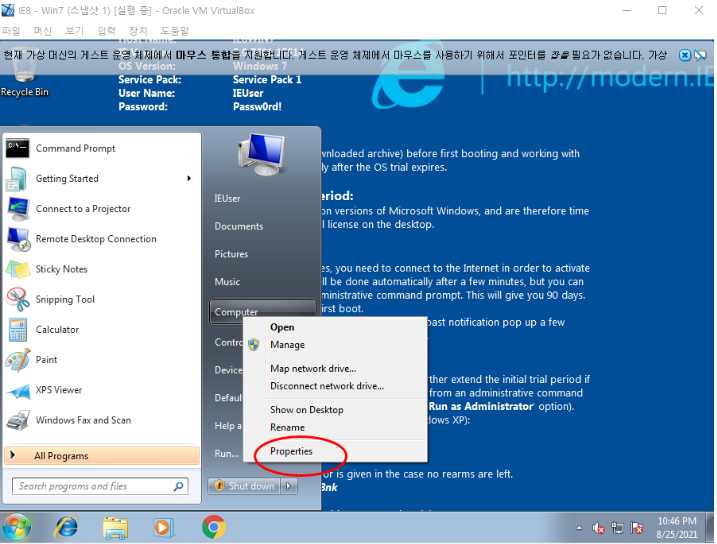
Task: Open VirtualBox 장치 menu
Action: [138, 31]
